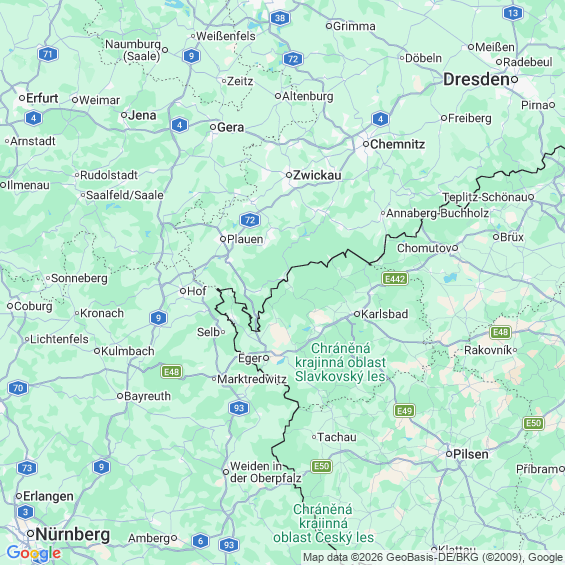Click the Zwickau city marker
The image size is (565, 565).
289,175
